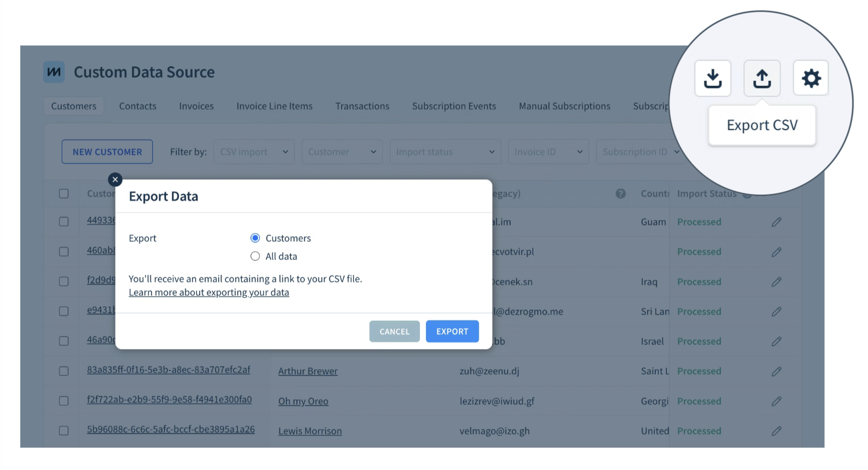Open the Oh my Oreo customer record

[x=303, y=401]
